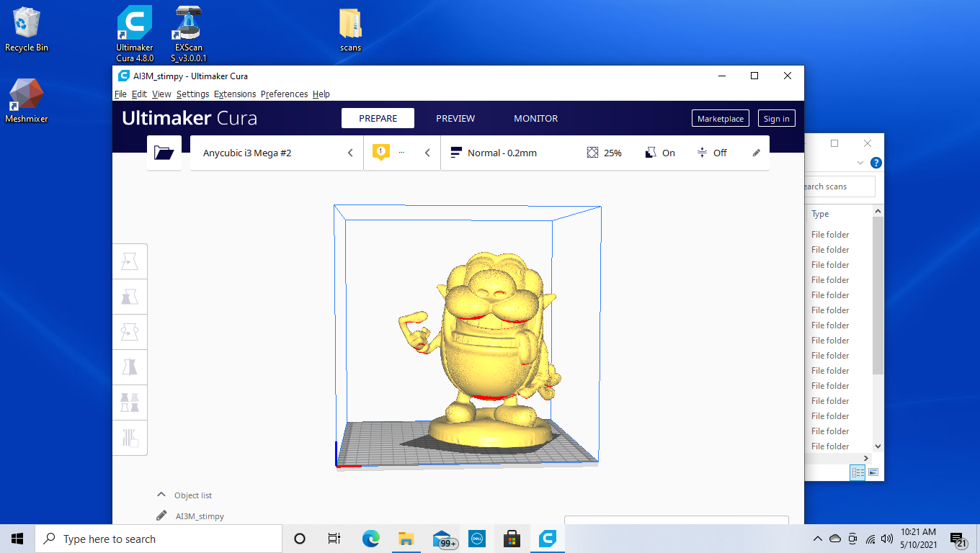Switch to the PREPARE stage
The width and height of the screenshot is (980, 553).
(x=378, y=118)
